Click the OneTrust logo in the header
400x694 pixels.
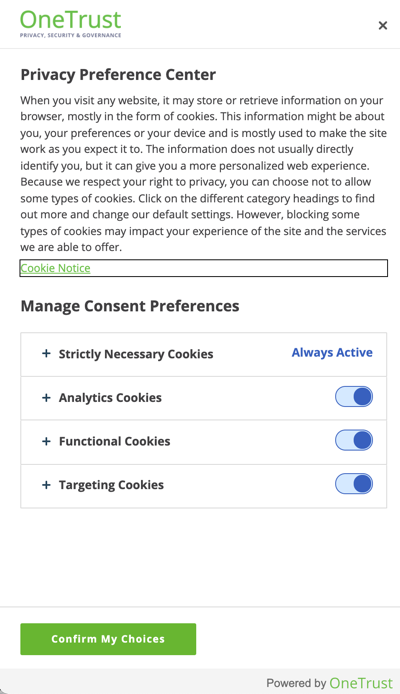click(x=70, y=24)
